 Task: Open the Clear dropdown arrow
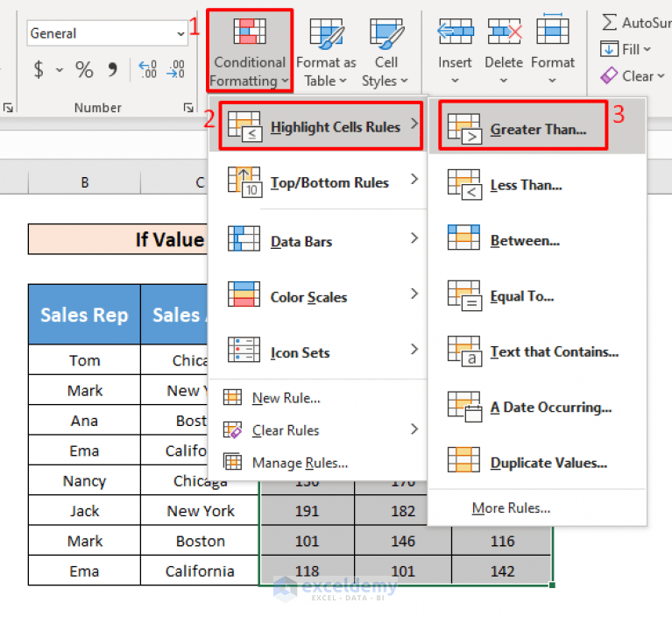pyautogui.click(x=661, y=76)
